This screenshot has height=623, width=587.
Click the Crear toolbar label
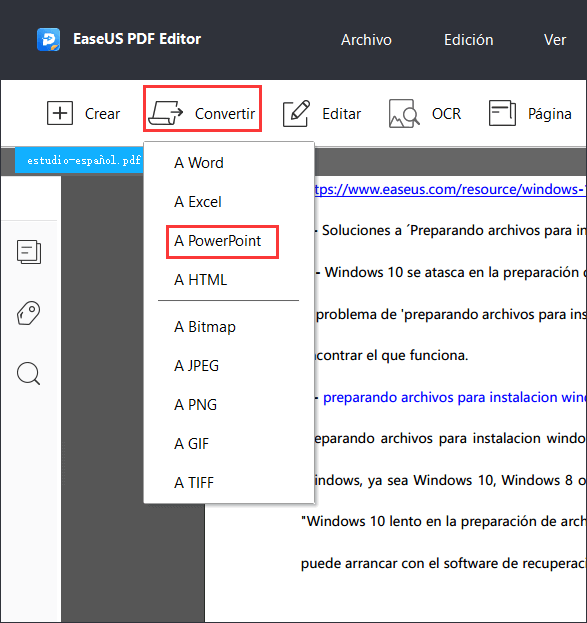tap(102, 114)
